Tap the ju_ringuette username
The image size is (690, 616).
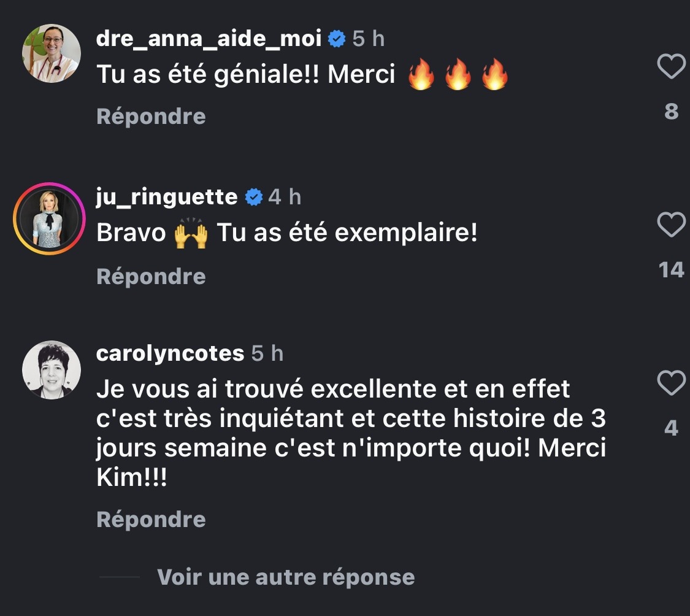(167, 197)
